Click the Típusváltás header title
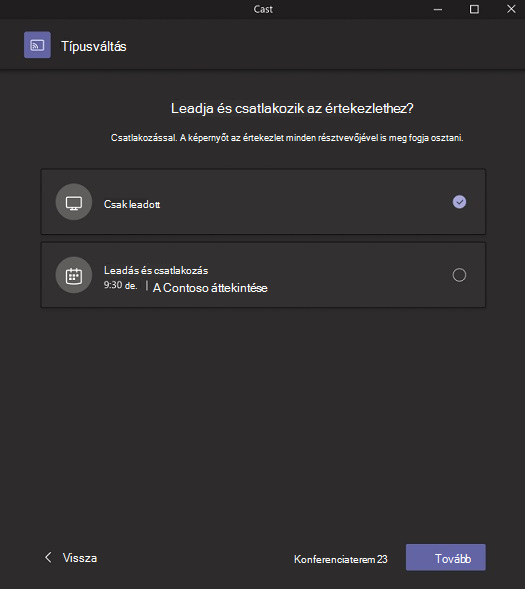This screenshot has height=589, width=525. pyautogui.click(x=94, y=47)
